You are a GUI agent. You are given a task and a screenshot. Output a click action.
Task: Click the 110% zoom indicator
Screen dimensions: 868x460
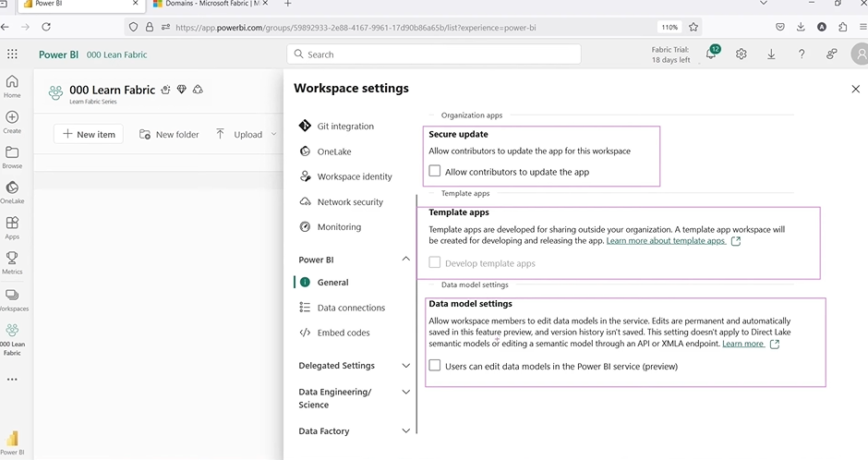coord(669,27)
